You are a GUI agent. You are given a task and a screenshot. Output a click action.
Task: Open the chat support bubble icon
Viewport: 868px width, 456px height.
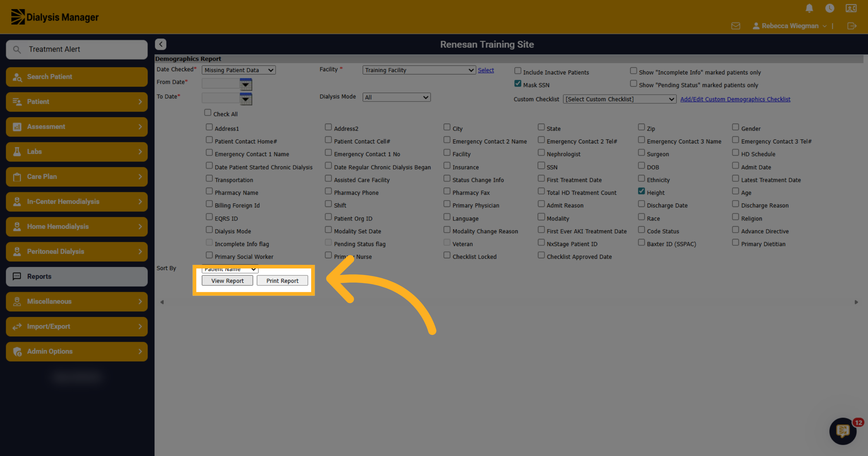coord(843,431)
